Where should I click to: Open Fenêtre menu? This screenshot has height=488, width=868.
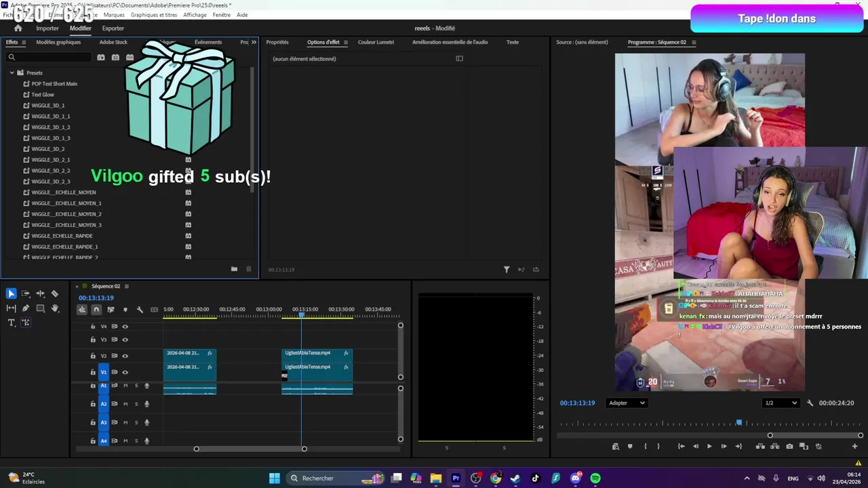[221, 15]
